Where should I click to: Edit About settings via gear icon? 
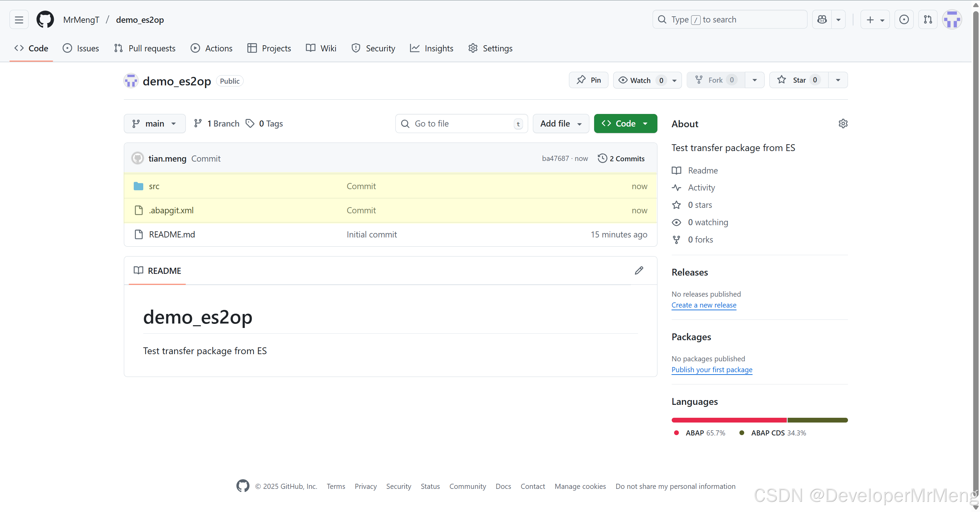(x=843, y=123)
